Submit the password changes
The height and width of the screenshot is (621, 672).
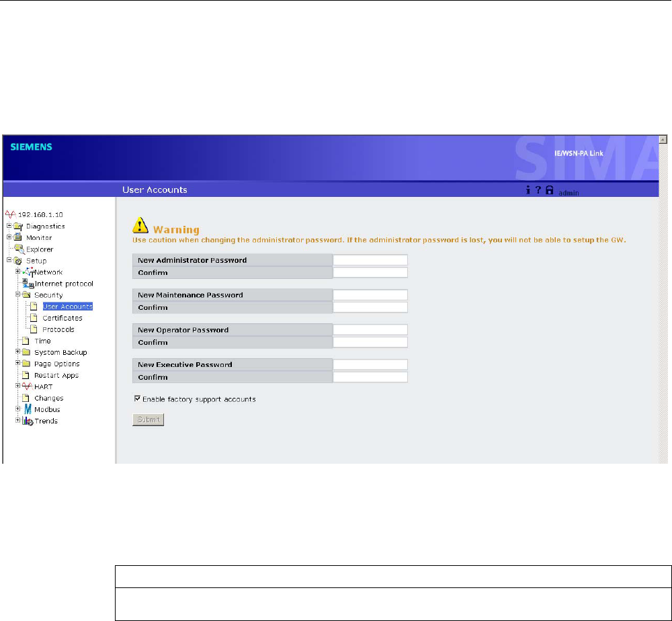pos(149,419)
